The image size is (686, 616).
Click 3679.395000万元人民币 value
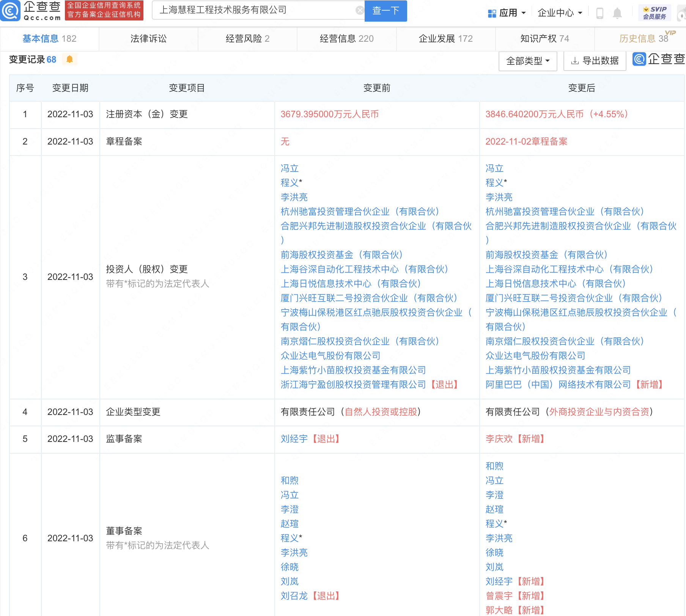[329, 114]
